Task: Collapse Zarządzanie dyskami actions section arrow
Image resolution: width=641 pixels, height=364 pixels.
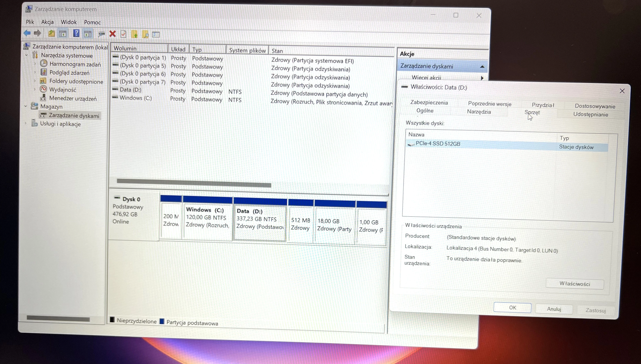Action: click(482, 67)
